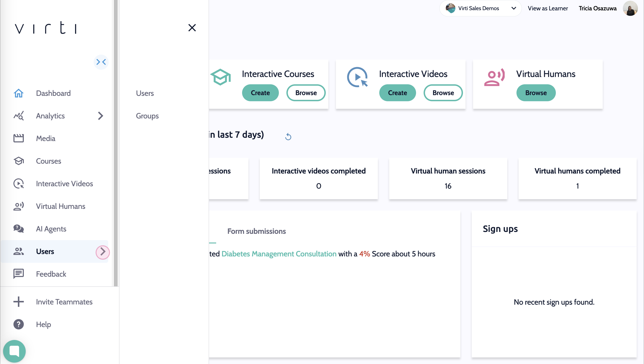Click the Feedback message icon
This screenshot has height=364, width=644.
tap(19, 274)
